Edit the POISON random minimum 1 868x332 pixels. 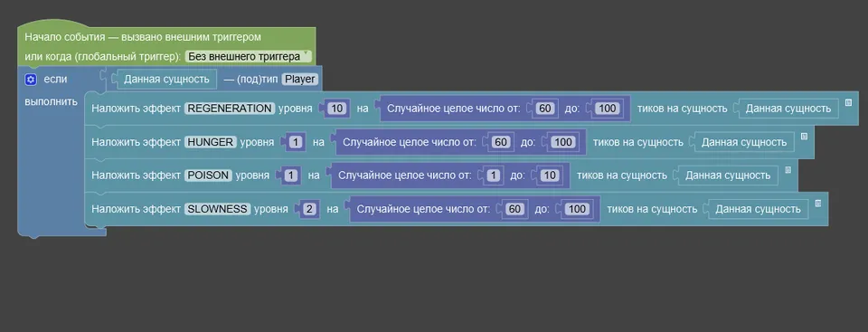point(494,176)
